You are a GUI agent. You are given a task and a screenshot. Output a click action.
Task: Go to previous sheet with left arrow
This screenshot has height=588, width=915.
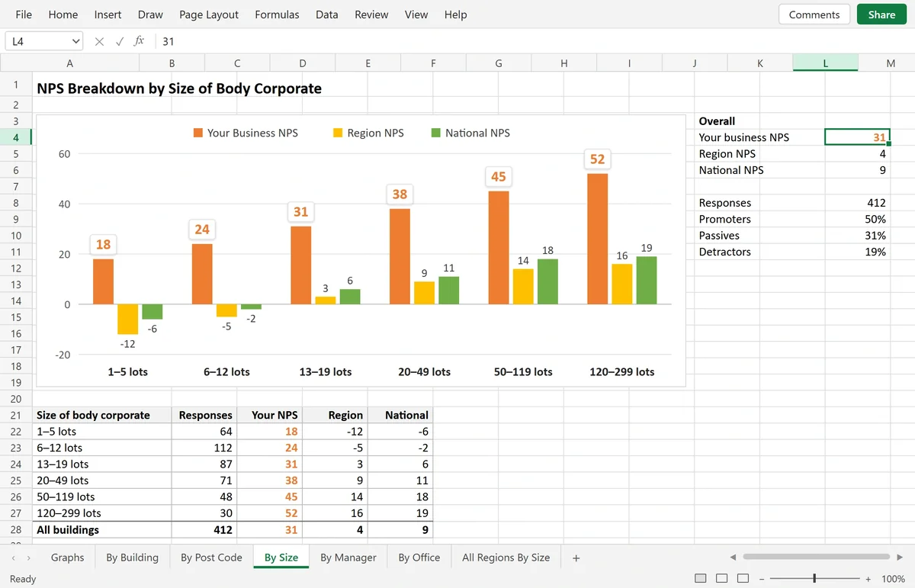[13, 558]
